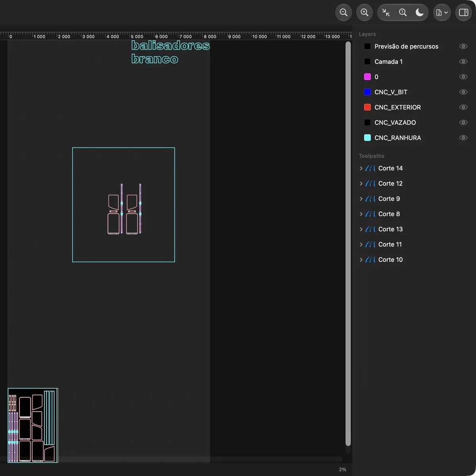Hide the Previsão de percursos layer

[x=463, y=46]
